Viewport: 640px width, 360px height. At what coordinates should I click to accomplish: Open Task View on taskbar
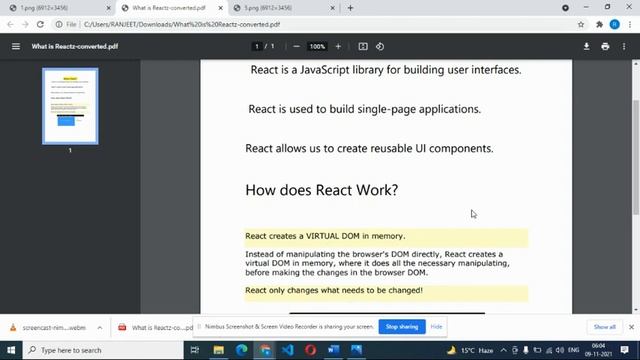pos(195,350)
